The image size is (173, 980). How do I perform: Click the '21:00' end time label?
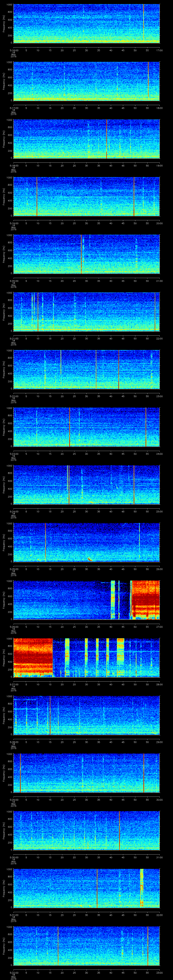pos(159,281)
